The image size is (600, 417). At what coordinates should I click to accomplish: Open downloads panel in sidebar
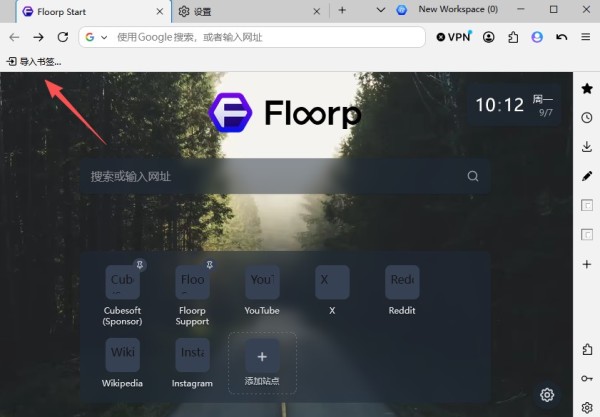587,147
